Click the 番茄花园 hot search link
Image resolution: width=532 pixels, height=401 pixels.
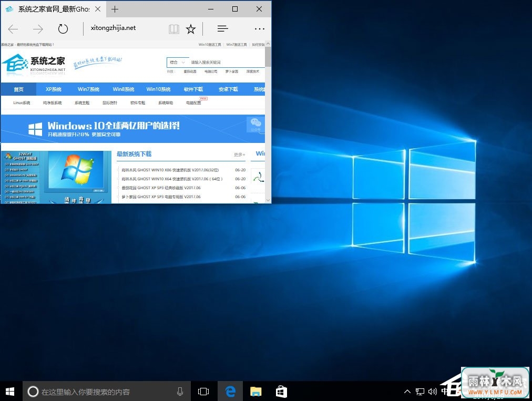(190, 71)
